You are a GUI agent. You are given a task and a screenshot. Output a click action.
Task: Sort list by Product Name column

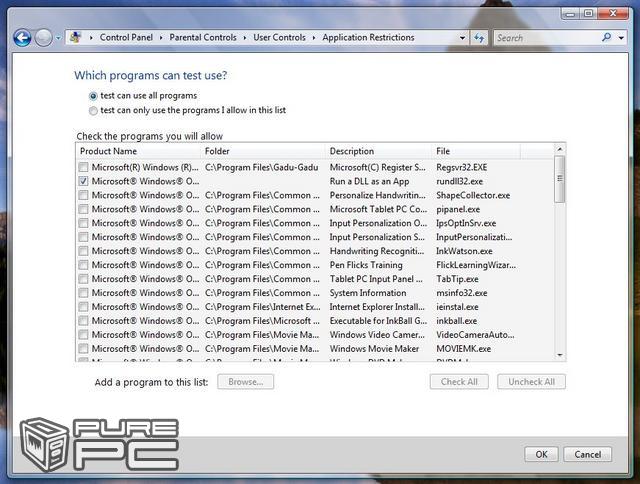139,151
